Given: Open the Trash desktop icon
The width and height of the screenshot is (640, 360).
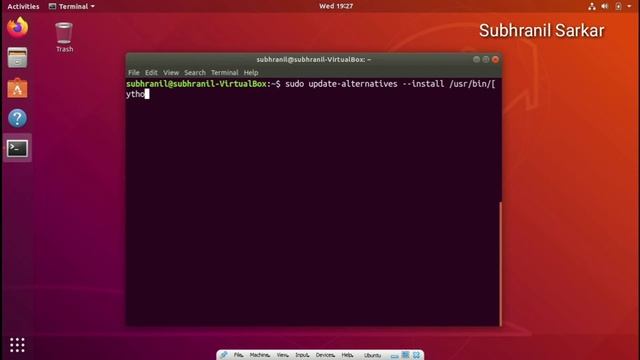Looking at the screenshot, I should 64,38.
